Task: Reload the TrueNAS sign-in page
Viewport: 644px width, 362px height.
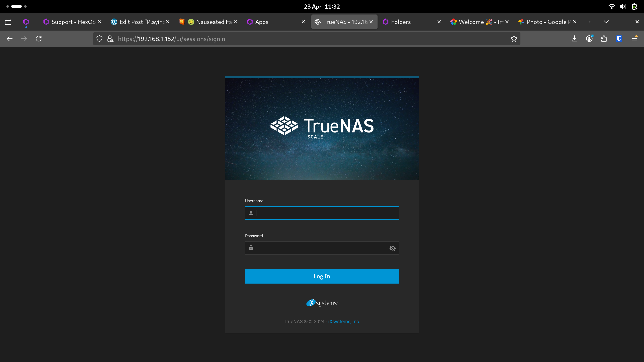Action: point(39,39)
